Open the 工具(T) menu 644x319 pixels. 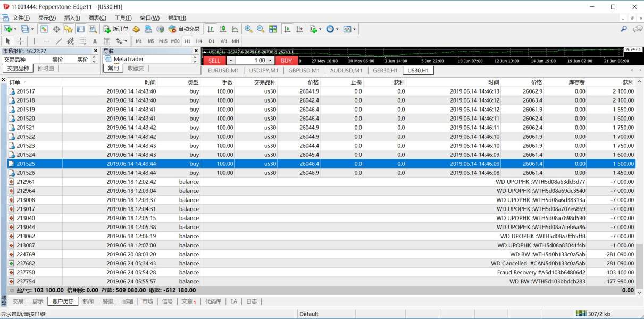pos(123,18)
